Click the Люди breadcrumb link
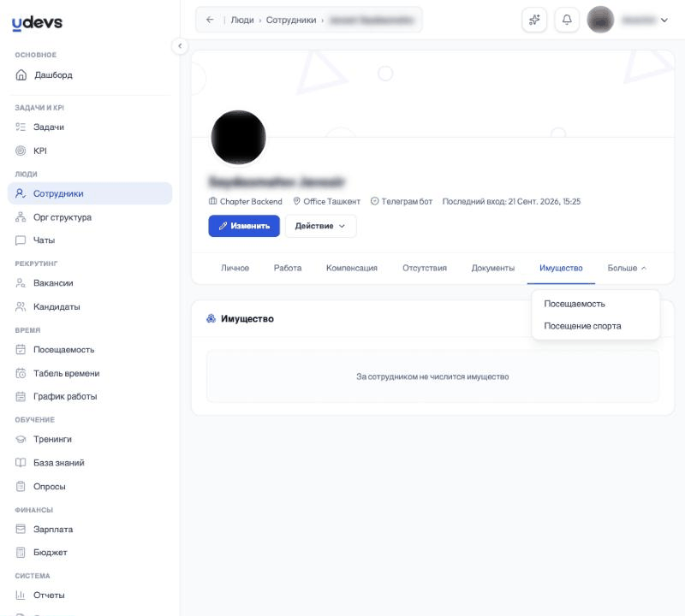Image resolution: width=685 pixels, height=616 pixels. point(242,20)
